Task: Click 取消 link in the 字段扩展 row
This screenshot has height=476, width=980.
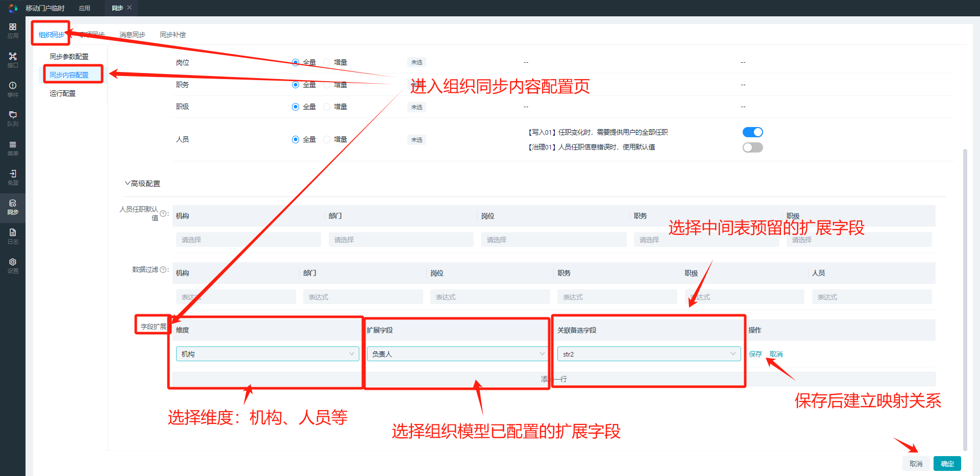Action: pyautogui.click(x=776, y=354)
